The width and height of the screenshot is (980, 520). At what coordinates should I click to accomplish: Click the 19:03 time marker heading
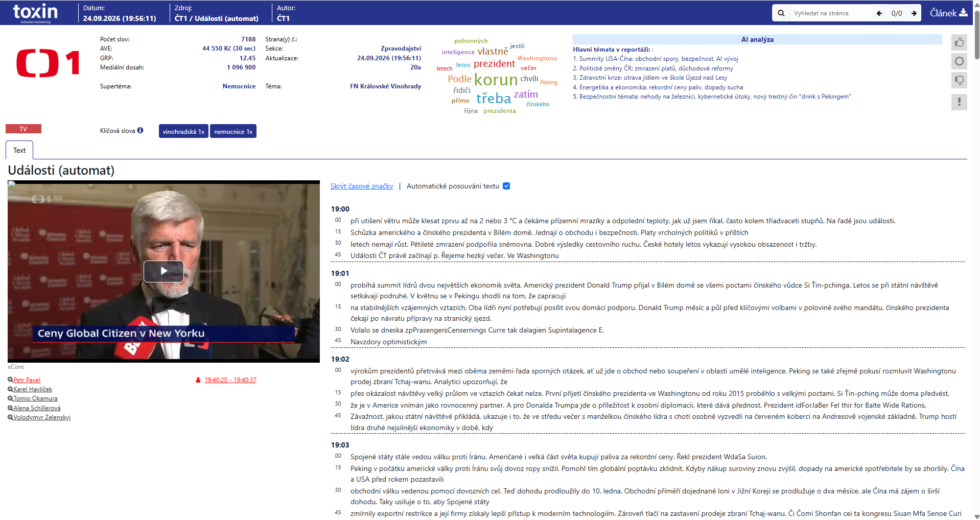(340, 445)
